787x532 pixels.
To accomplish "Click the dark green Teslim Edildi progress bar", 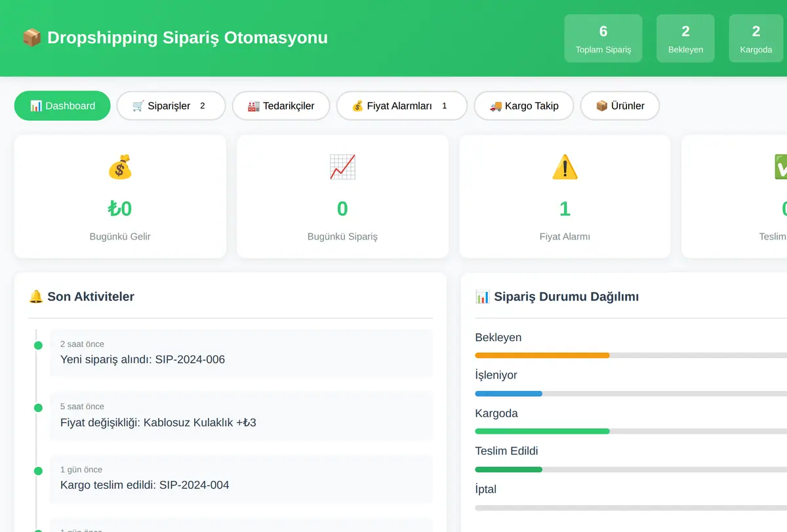I will 508,469.
